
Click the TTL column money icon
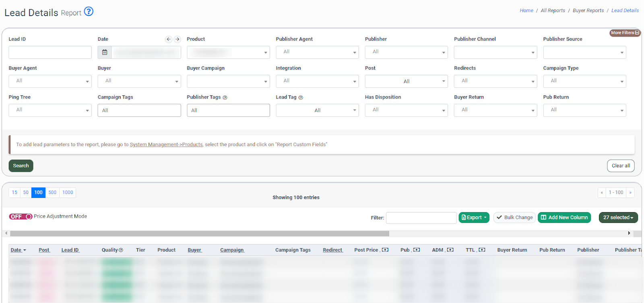point(482,250)
